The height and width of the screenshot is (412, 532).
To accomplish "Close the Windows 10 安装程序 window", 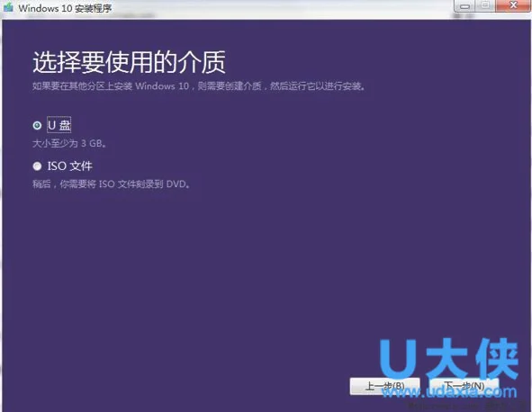I will [513, 5].
